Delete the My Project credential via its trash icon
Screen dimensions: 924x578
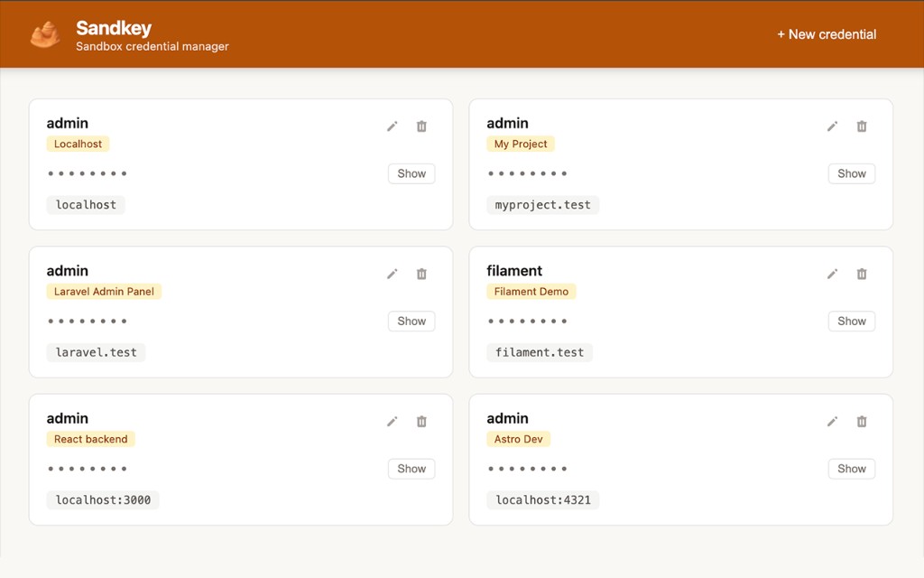tap(862, 126)
